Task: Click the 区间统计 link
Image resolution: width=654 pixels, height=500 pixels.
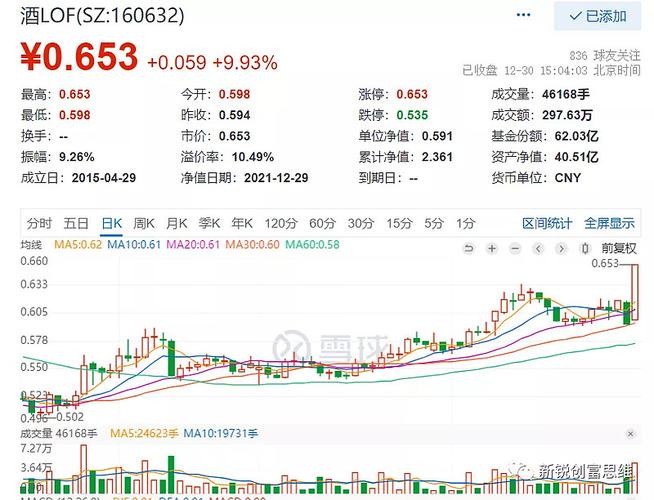Action: tap(547, 223)
